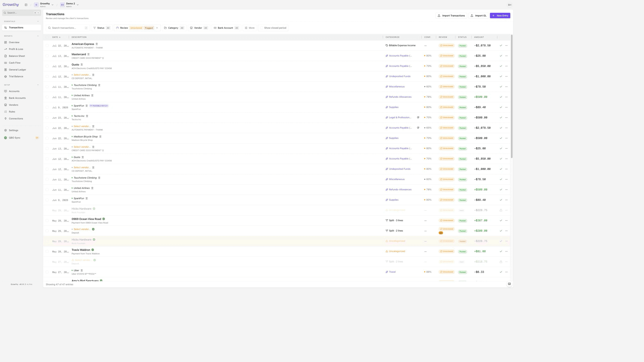This screenshot has width=644, height=362.
Task: Enable Show closed period checkbox
Action: click(x=262, y=28)
